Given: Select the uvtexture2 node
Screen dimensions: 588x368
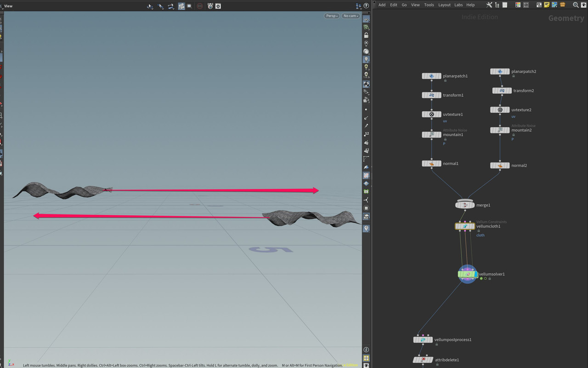Looking at the screenshot, I should coord(500,110).
